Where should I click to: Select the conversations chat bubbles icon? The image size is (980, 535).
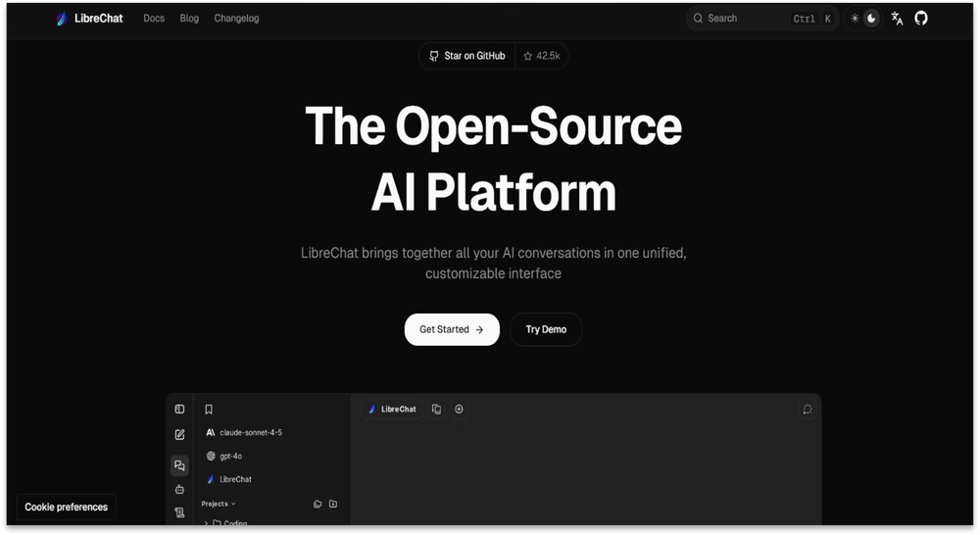(179, 465)
